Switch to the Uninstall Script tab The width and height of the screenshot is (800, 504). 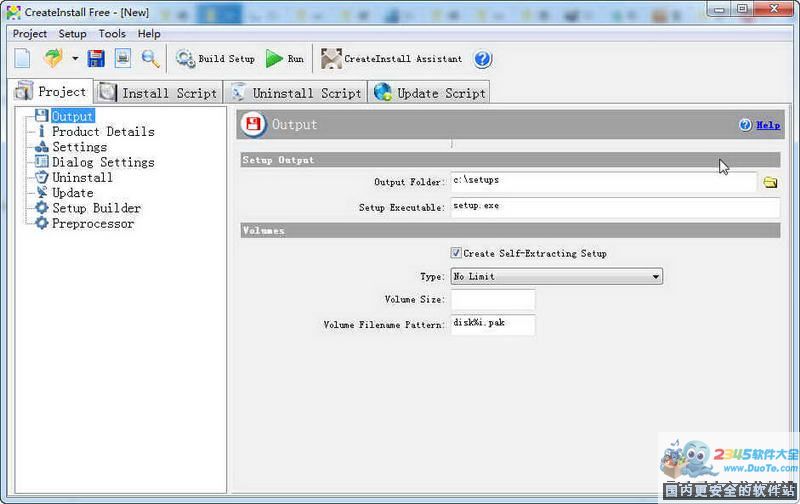296,93
